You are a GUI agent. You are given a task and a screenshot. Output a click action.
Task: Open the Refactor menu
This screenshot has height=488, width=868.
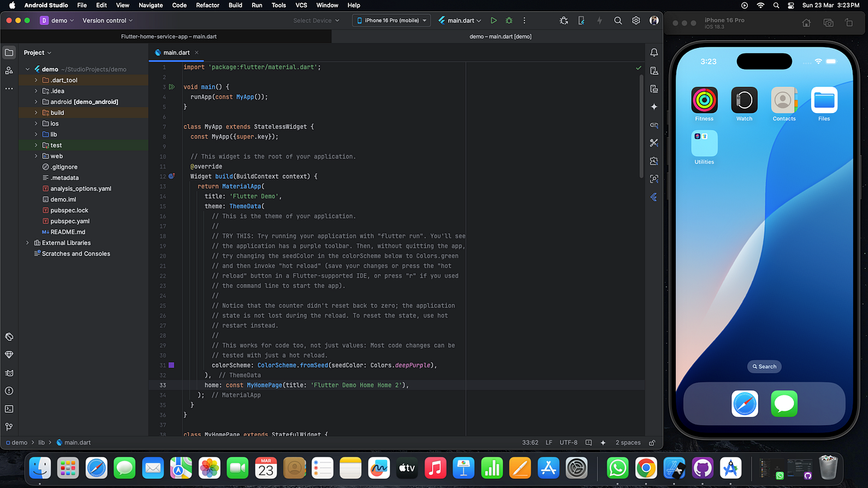[208, 5]
